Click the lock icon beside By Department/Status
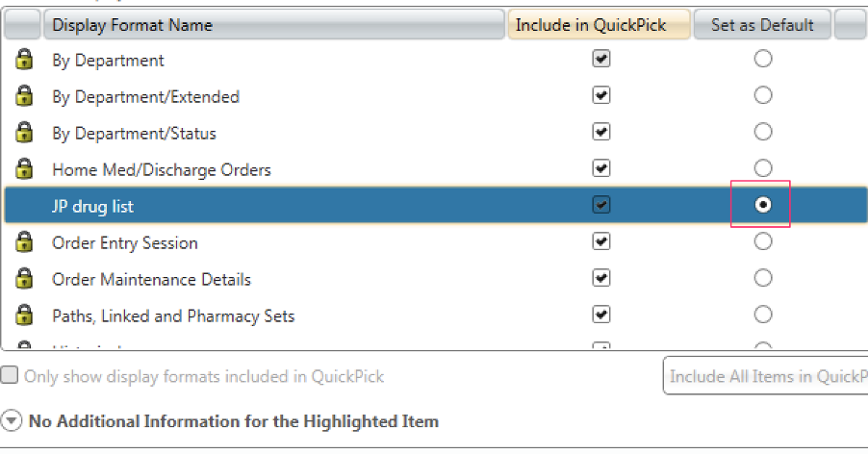The image size is (868, 454). pyautogui.click(x=24, y=132)
